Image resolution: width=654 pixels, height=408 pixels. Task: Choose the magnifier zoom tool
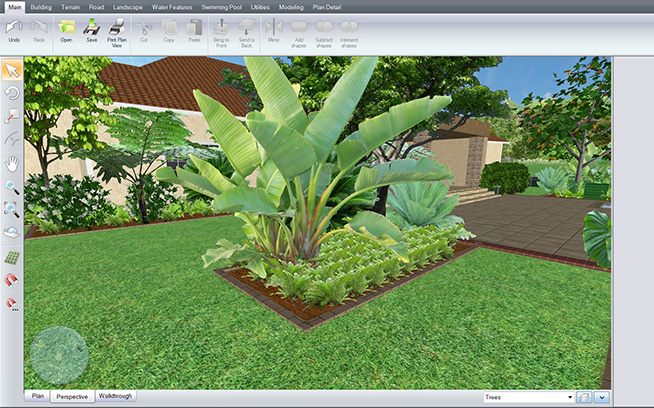(12, 187)
